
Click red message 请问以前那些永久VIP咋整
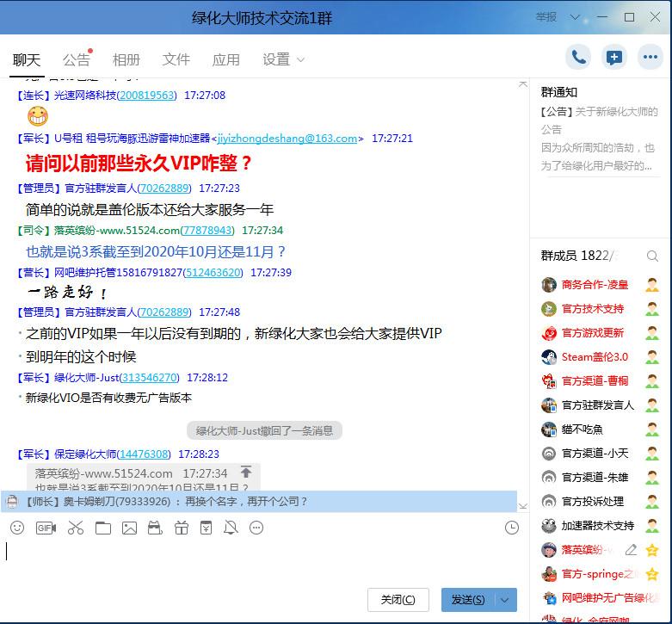pyautogui.click(x=139, y=164)
